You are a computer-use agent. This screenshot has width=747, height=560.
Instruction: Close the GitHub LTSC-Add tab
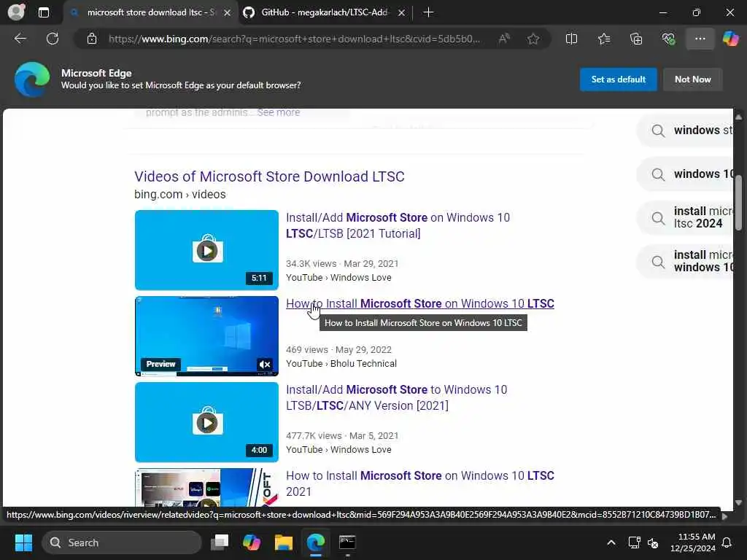[x=402, y=13]
